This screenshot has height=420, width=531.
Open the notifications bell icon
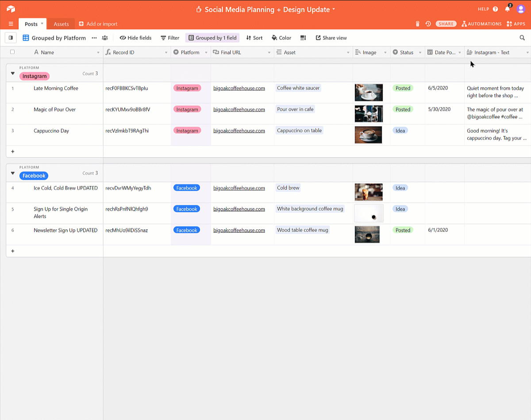pyautogui.click(x=508, y=9)
